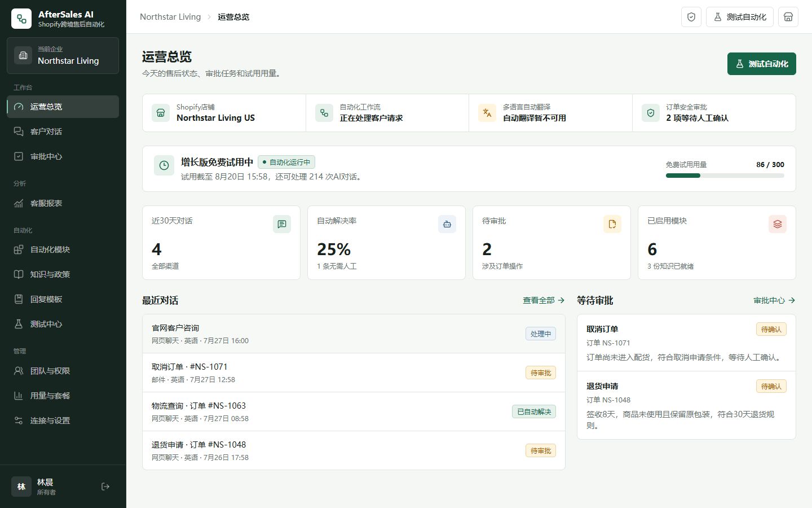This screenshot has height=508, width=812.
Task: Click the 待确认 badge on the 退货申请 approval
Action: (x=771, y=386)
